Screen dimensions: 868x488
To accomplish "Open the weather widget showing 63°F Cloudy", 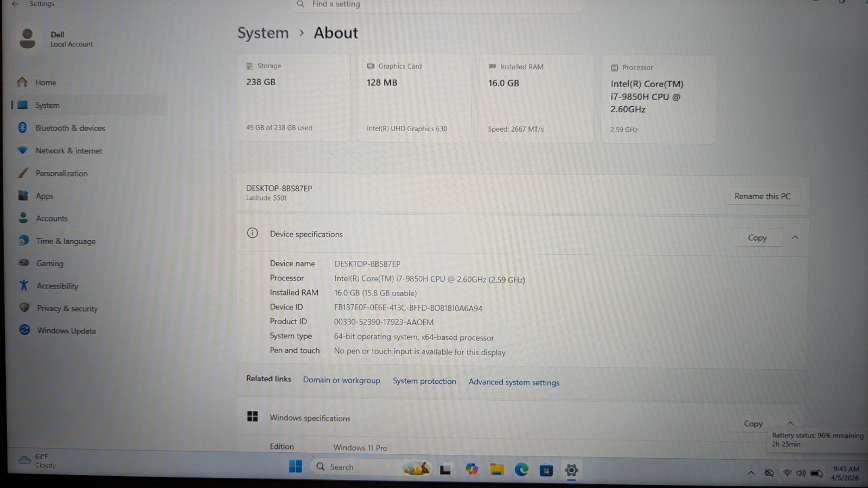I will 37,461.
